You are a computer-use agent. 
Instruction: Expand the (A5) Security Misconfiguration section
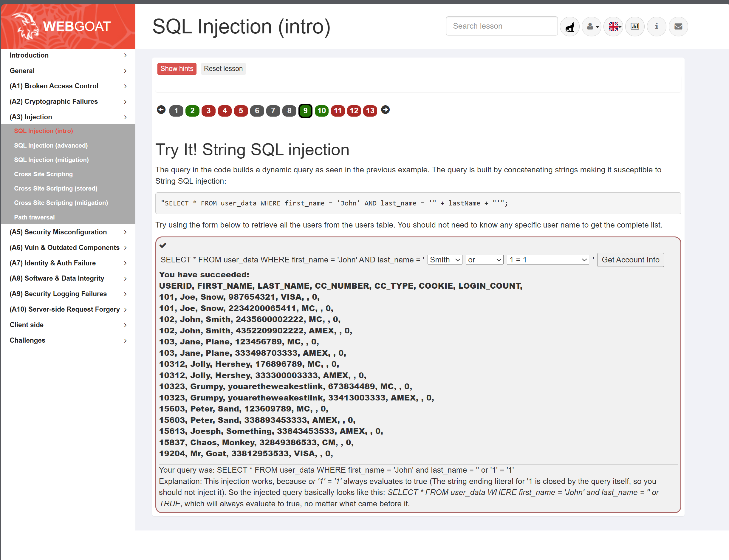click(x=68, y=232)
